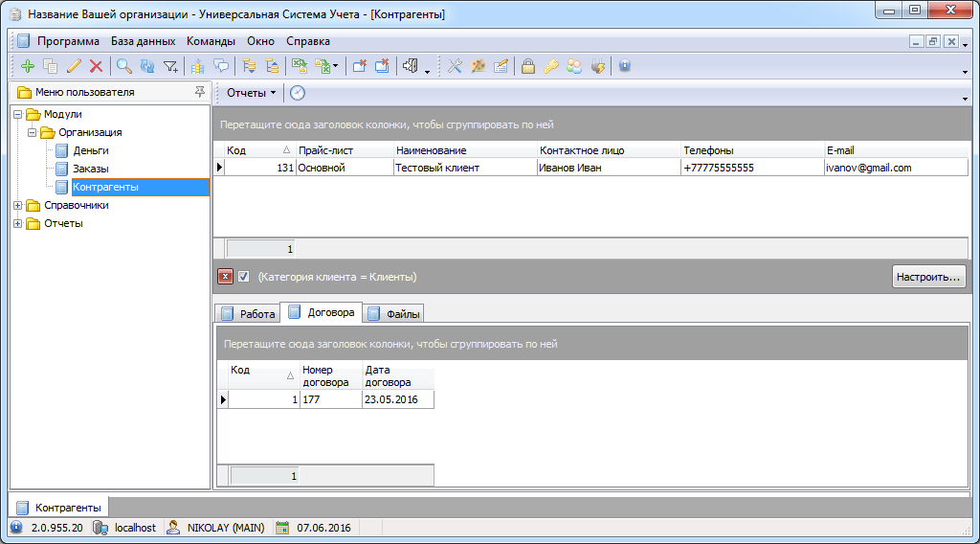Click the Users group icon in toolbar
The width and height of the screenshot is (980, 544).
[x=574, y=66]
